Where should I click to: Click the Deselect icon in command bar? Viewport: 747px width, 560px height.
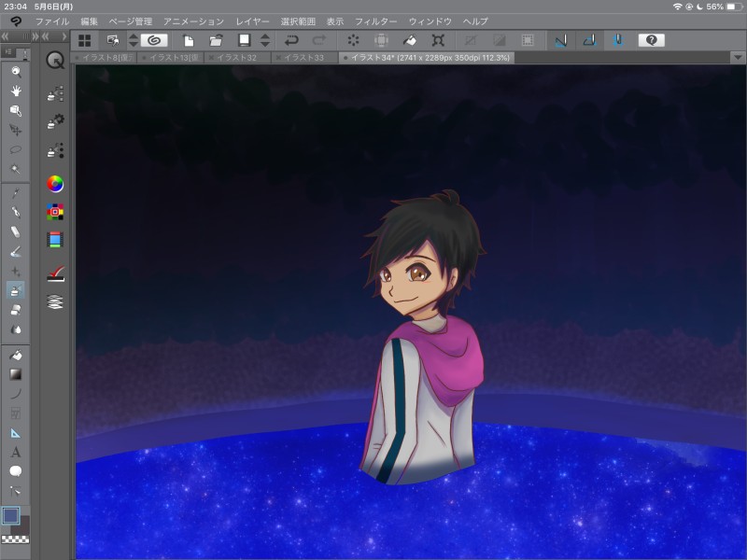click(x=471, y=40)
